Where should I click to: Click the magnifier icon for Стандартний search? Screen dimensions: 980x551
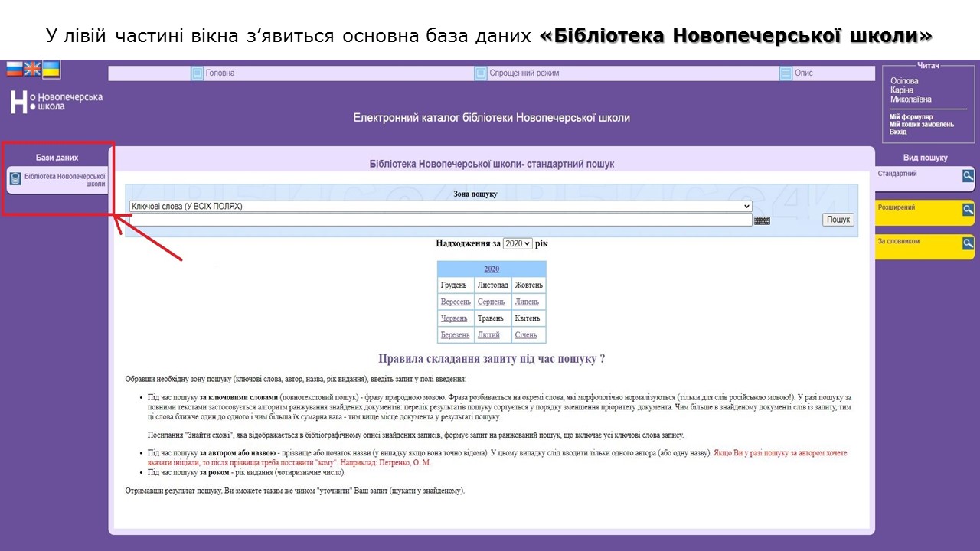point(969,176)
